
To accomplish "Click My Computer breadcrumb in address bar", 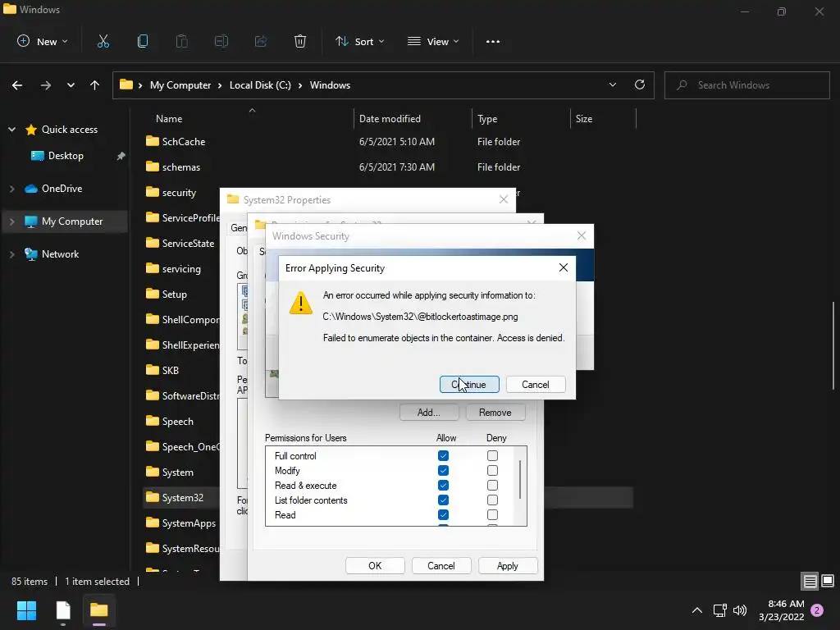I will click(180, 85).
